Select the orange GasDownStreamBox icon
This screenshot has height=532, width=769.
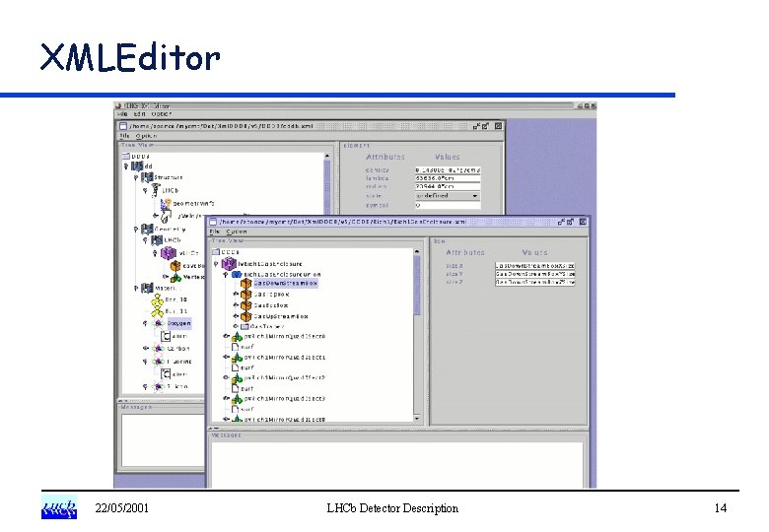[x=245, y=283]
